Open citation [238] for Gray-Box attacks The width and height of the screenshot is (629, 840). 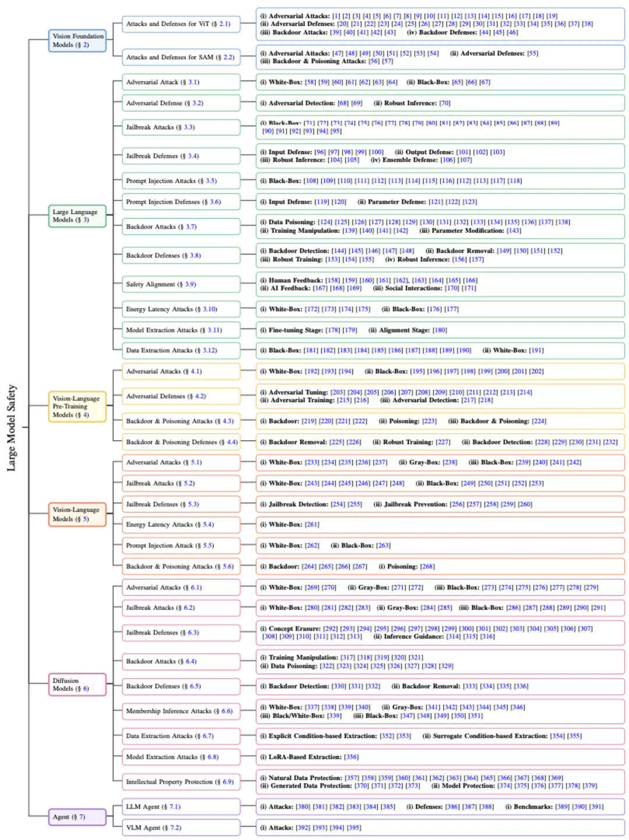(450, 462)
